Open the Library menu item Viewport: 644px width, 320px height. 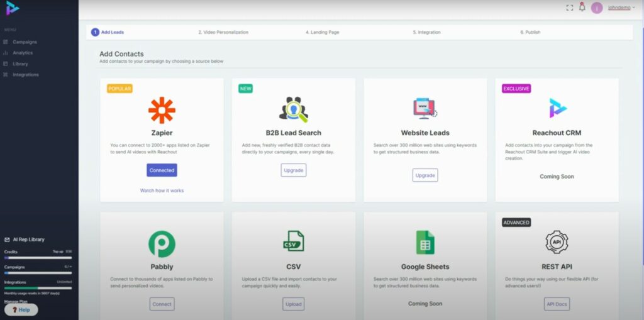(20, 64)
